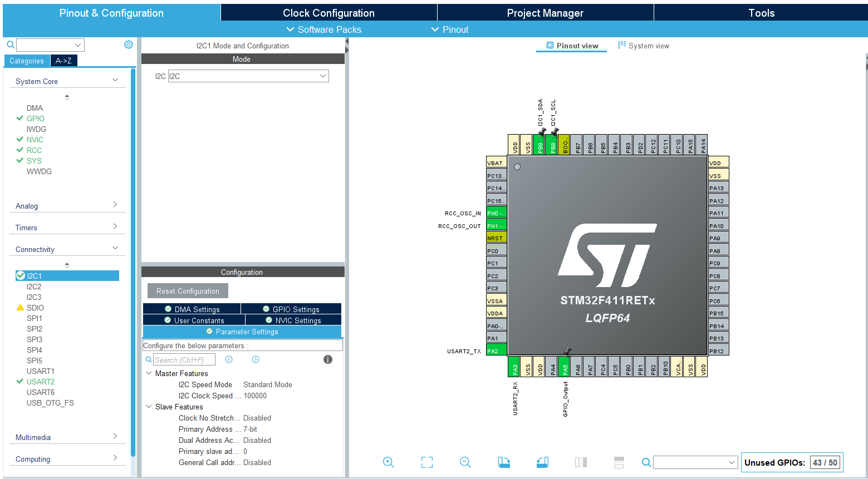Go to next parameter search result
Screen dimensions: 868x479
tap(256, 359)
